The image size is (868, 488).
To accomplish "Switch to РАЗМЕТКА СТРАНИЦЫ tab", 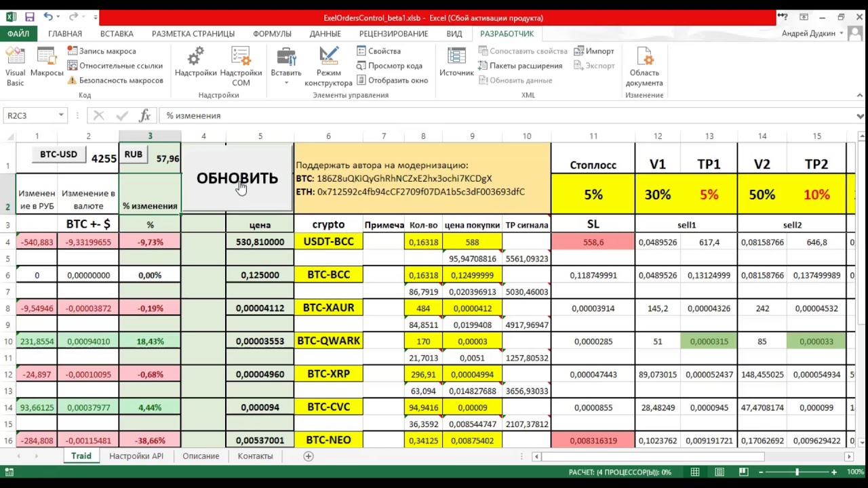I will pos(193,33).
